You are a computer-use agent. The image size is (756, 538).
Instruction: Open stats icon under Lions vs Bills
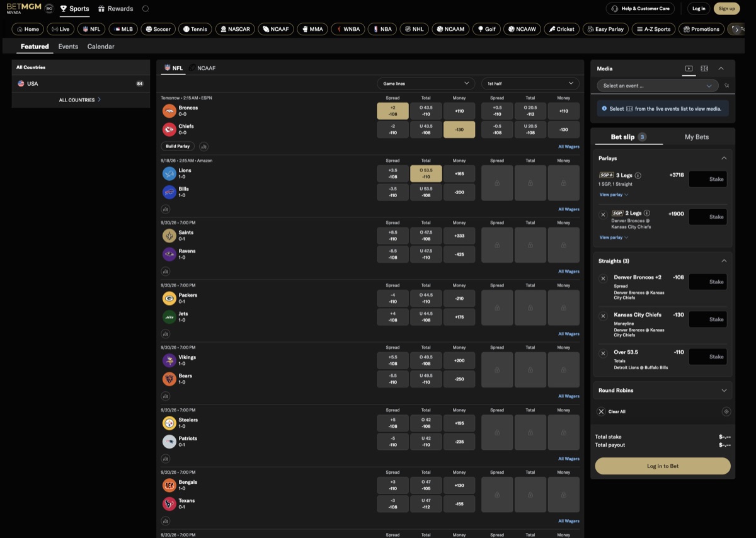tap(166, 209)
